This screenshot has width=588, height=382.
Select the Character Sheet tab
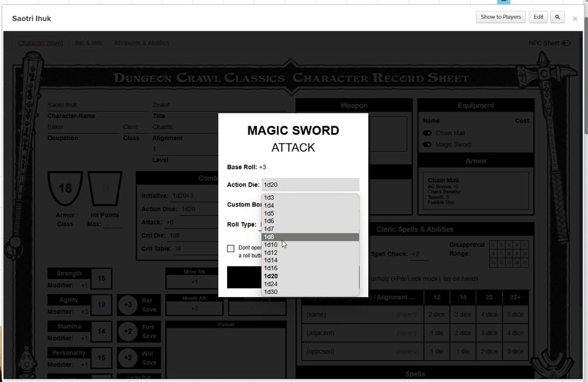click(x=40, y=43)
